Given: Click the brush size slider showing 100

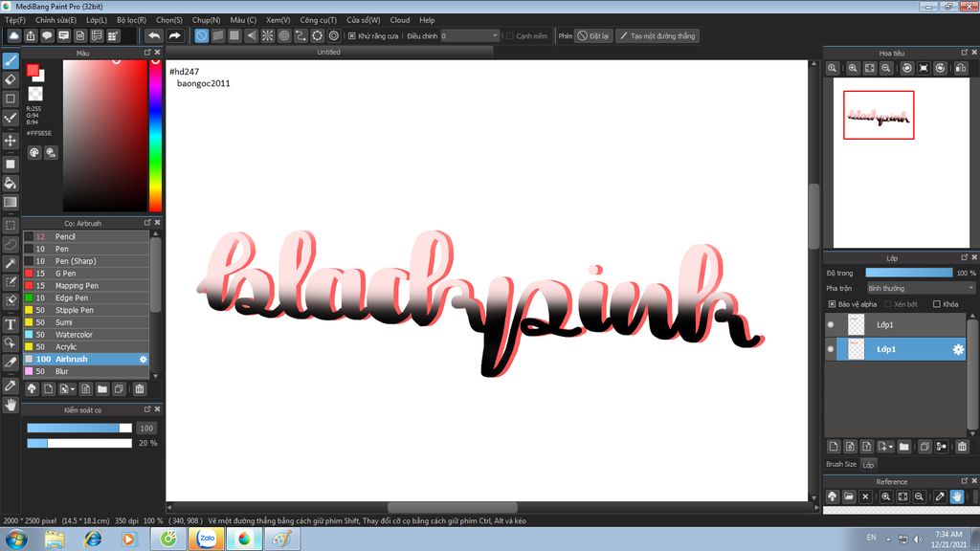Looking at the screenshot, I should [x=79, y=428].
